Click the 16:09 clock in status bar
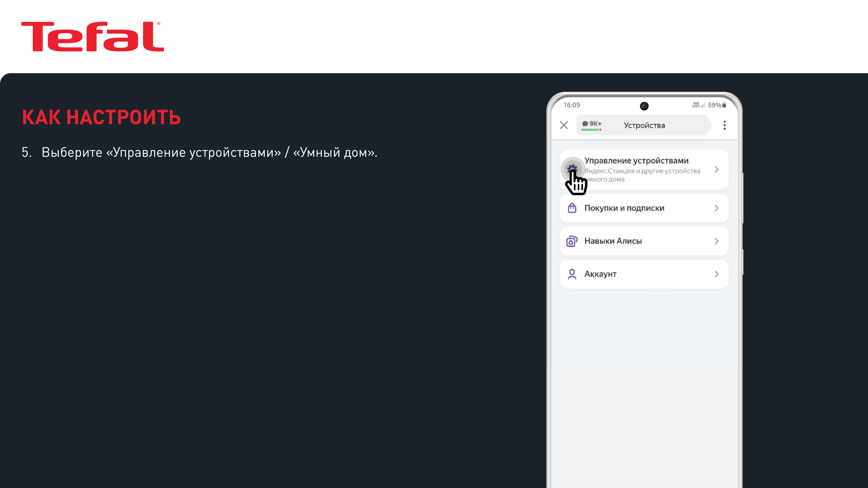Viewport: 868px width, 488px height. click(x=571, y=105)
